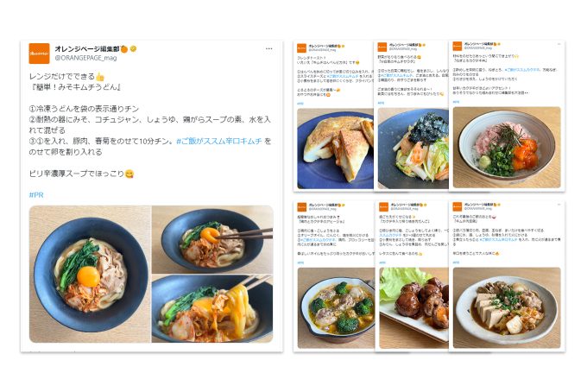The image size is (587, 392).
Task: Click the オレンジページ編集部 account name in the main tweet
Action: click(x=87, y=48)
